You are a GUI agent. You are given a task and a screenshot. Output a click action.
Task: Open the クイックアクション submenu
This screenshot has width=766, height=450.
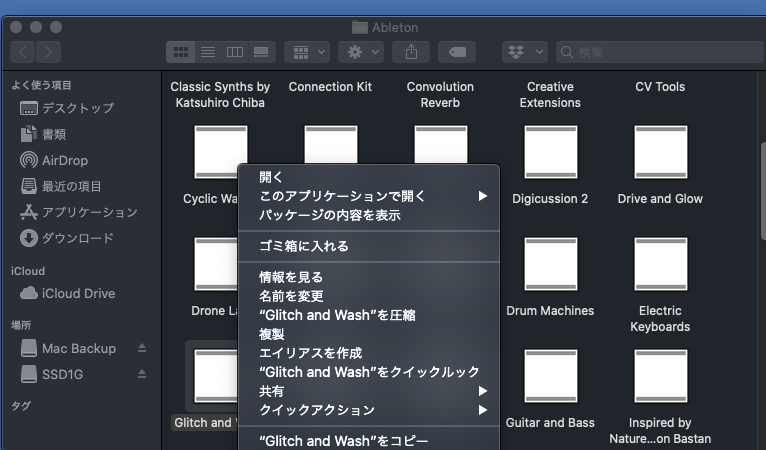(369, 410)
